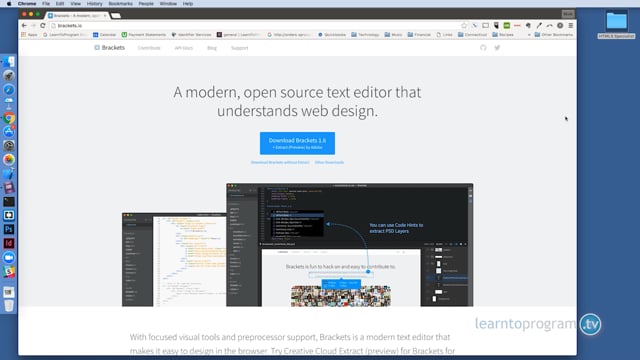Open Finder from the dock

[x=9, y=62]
